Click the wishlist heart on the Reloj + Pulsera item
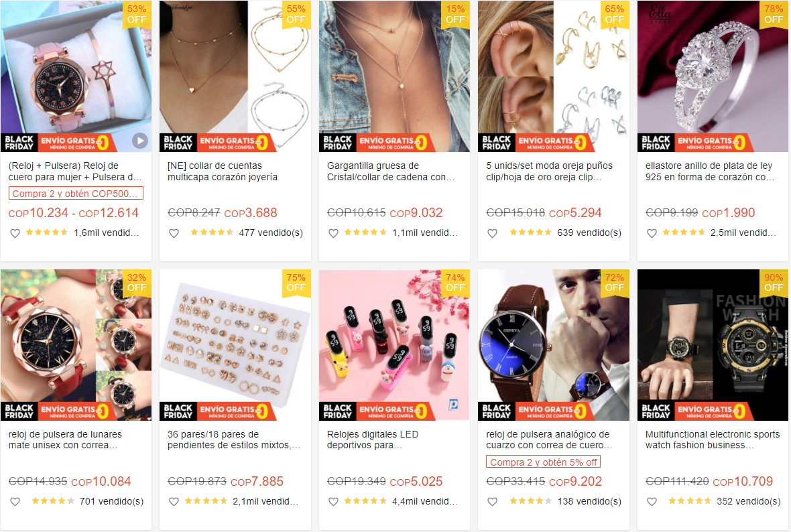791x532 pixels. tap(15, 233)
